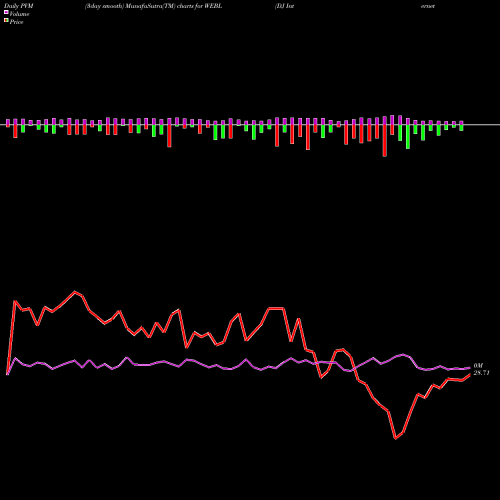Click the '(DJ Int' header text
The image size is (500, 500).
point(284,6)
